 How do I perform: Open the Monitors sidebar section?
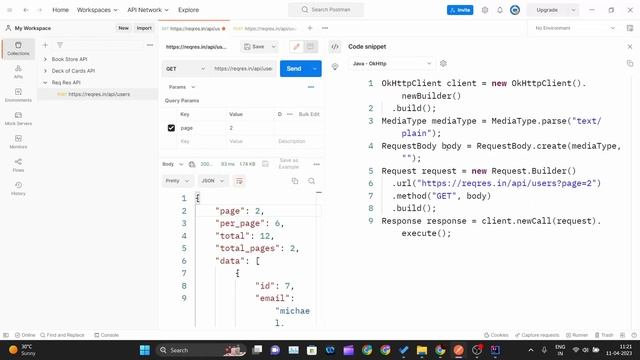tap(18, 142)
